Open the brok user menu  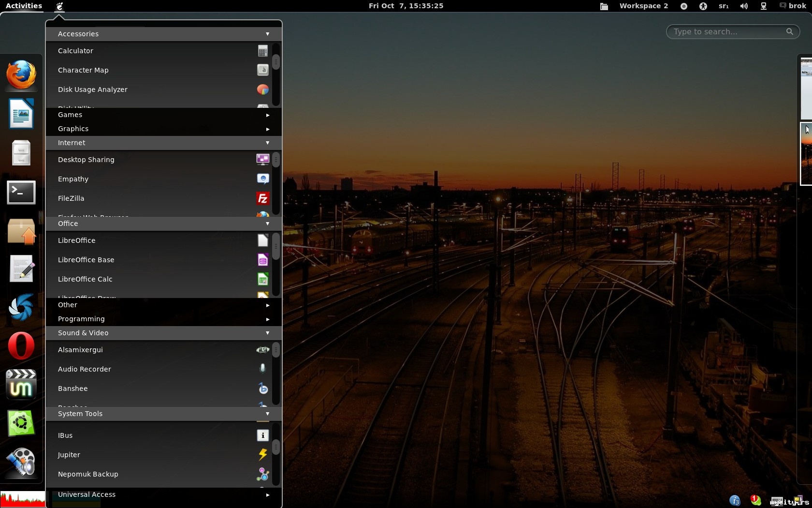point(793,6)
